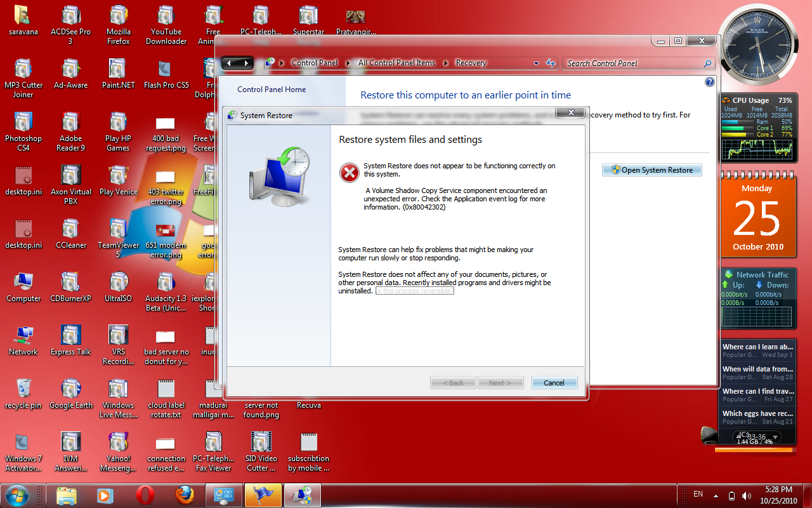The height and width of the screenshot is (508, 812).
Task: Open Recuva desktop icon
Action: click(309, 404)
